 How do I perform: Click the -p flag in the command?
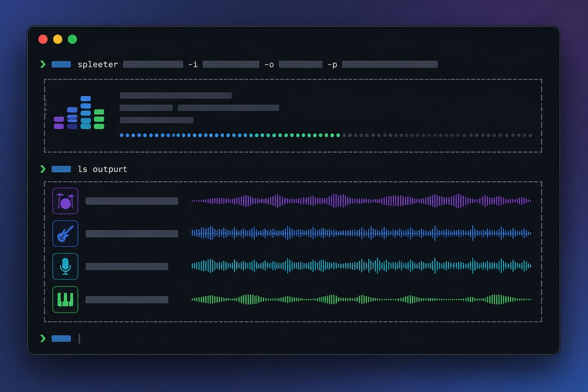pyautogui.click(x=332, y=65)
